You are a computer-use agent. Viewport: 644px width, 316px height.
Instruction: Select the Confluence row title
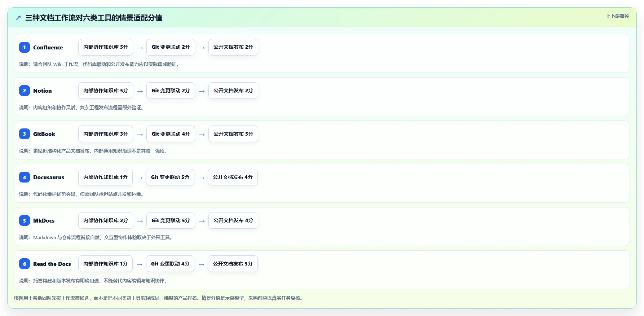48,47
